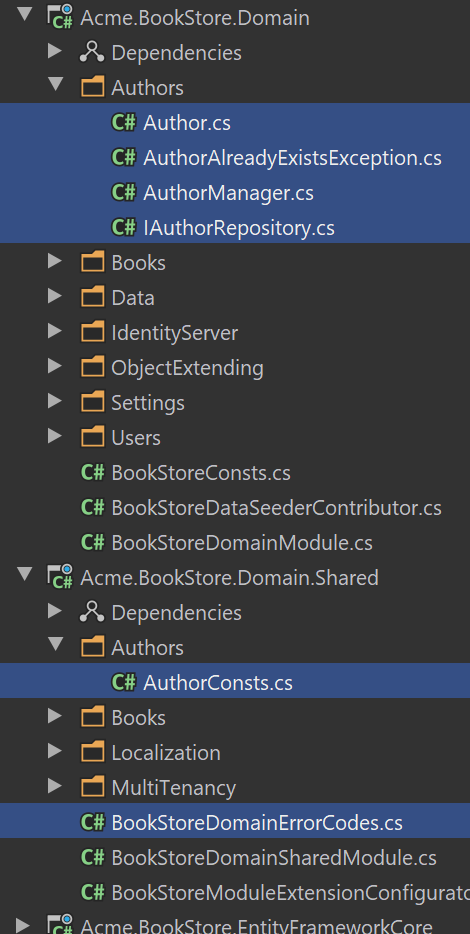Expand the Acme.BookStore.EntityFrameworkCore project

(x=23, y=925)
